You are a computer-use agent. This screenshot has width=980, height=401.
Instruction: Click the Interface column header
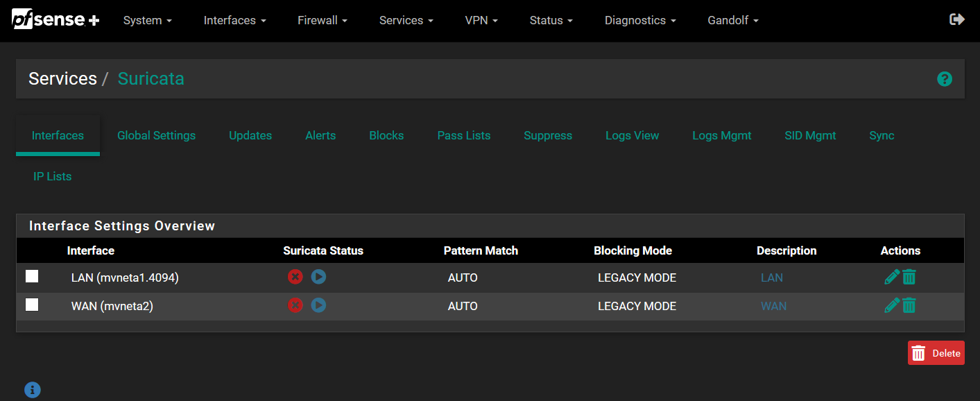coord(91,250)
